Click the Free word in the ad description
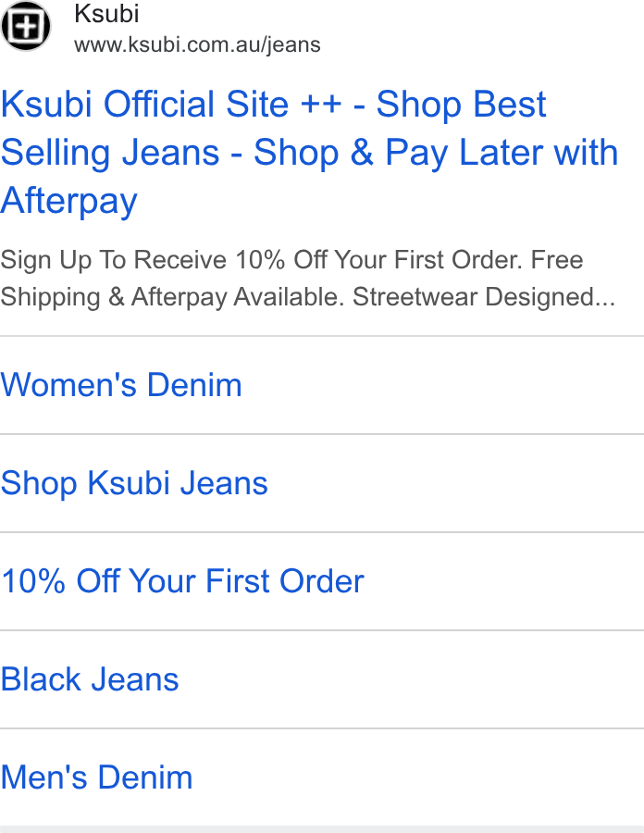This screenshot has height=833, width=644. tap(557, 260)
